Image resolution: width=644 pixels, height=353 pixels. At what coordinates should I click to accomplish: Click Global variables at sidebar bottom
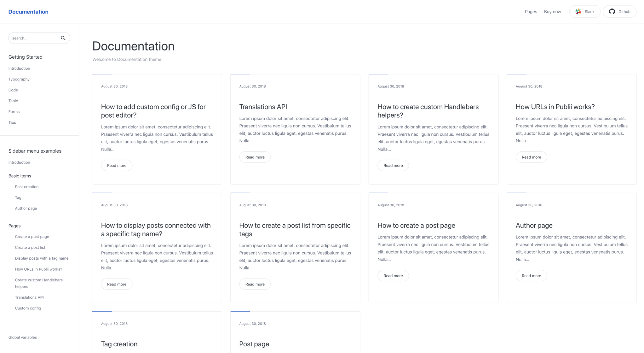point(22,337)
